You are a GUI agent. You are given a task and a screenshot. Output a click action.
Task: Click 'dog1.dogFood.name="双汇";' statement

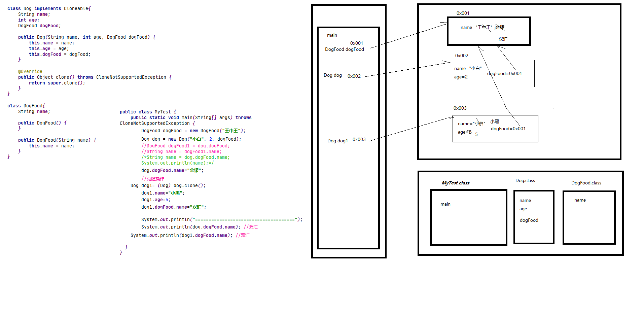[x=174, y=207]
